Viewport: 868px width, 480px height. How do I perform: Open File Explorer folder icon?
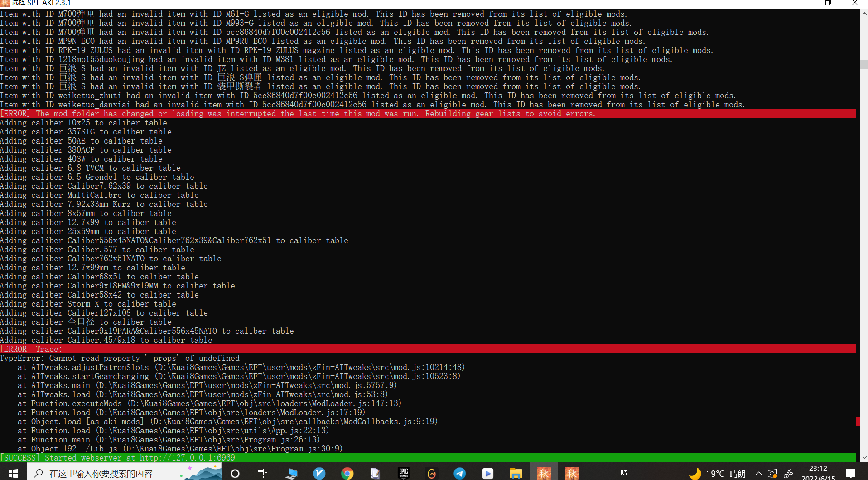pyautogui.click(x=516, y=473)
